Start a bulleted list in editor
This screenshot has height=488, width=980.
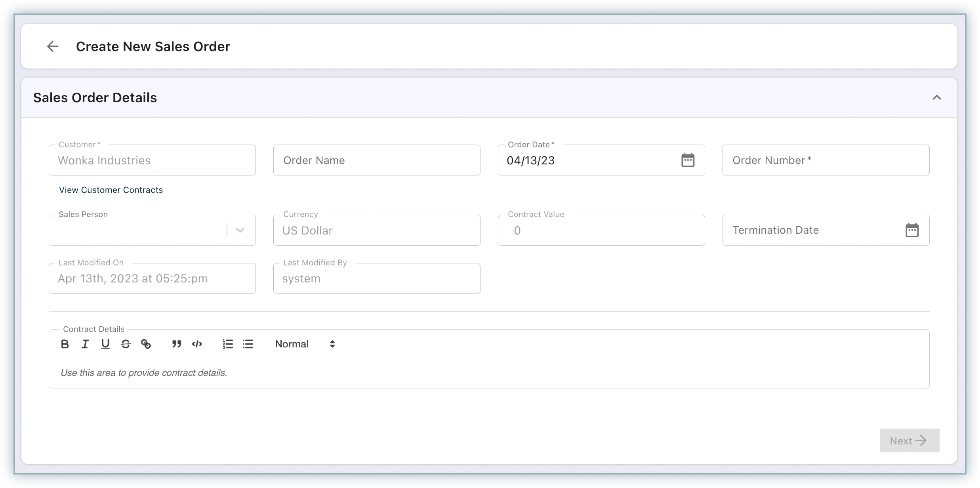pos(248,344)
